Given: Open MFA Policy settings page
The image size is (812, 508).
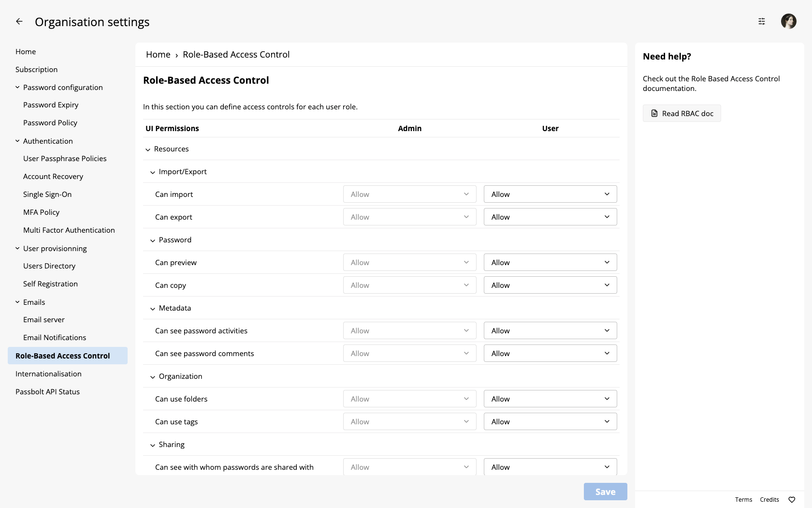Looking at the screenshot, I should coord(42,212).
